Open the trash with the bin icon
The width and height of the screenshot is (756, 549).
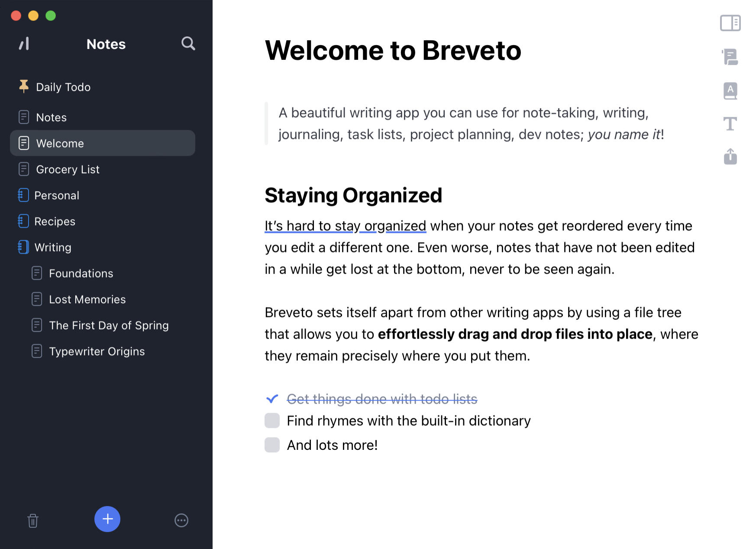33,520
